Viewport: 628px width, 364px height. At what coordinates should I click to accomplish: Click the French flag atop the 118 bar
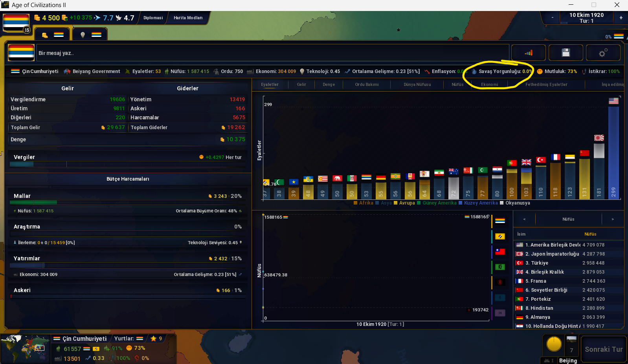pos(555,157)
